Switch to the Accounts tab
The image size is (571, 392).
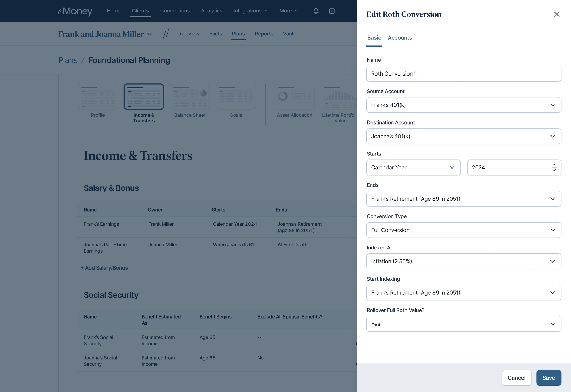pos(400,38)
